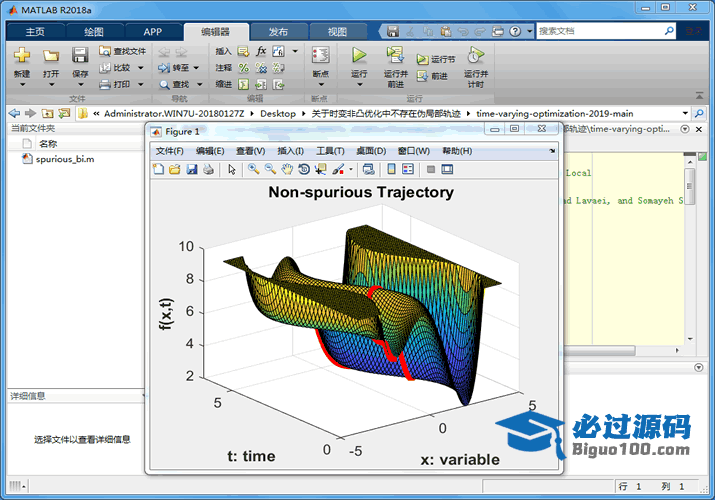Screen dimensions: 715x500
Task: Switch to the 视图 (View) tab
Action: [x=337, y=31]
